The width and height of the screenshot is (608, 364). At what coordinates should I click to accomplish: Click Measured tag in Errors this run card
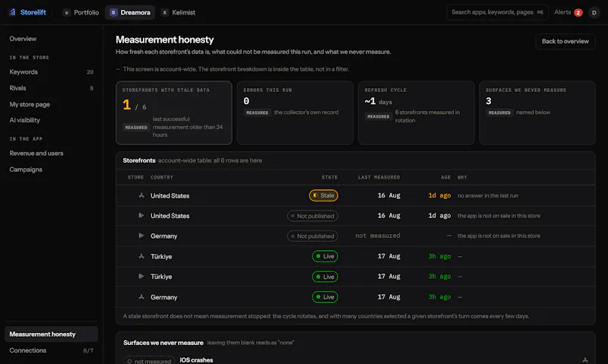(257, 112)
